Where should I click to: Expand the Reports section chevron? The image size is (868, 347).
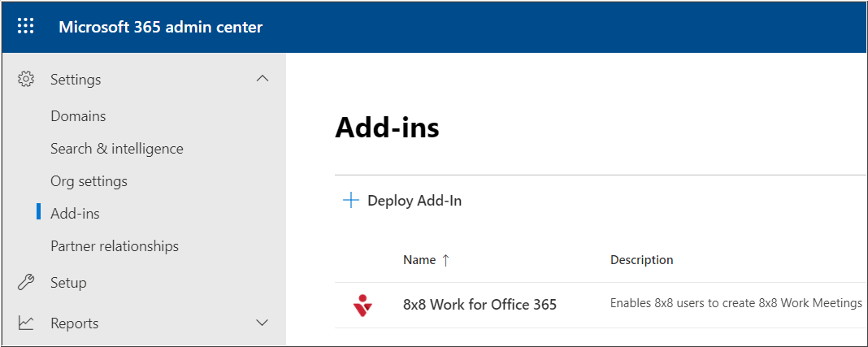tap(263, 323)
